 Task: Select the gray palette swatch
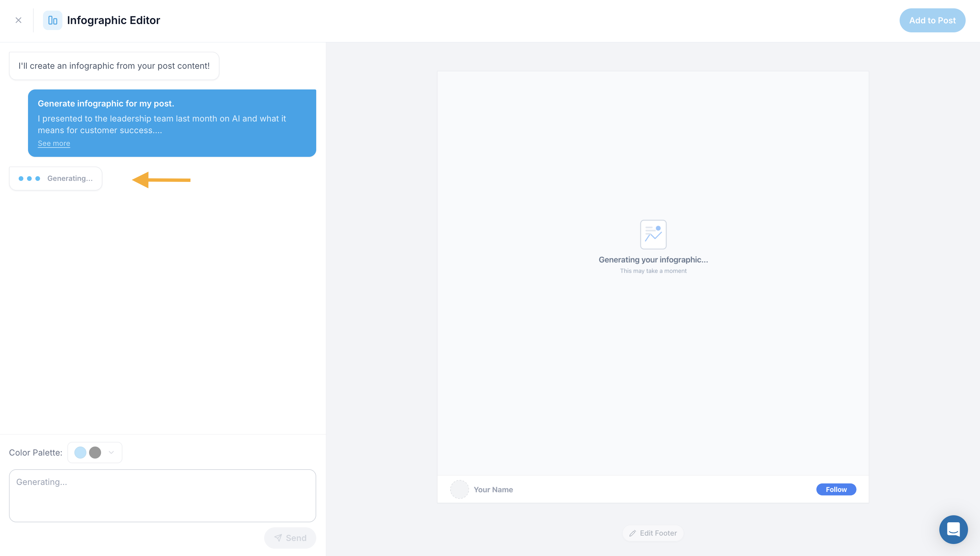coord(95,453)
